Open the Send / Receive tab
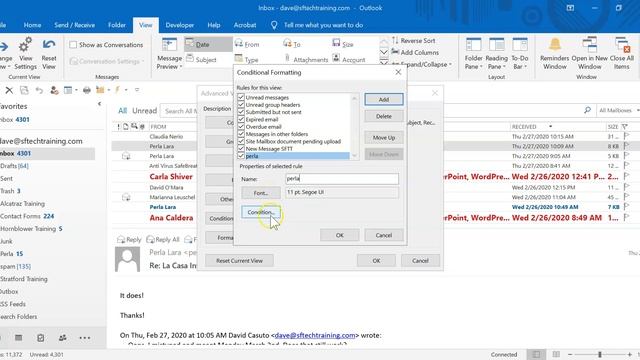640x360 pixels. [75, 25]
